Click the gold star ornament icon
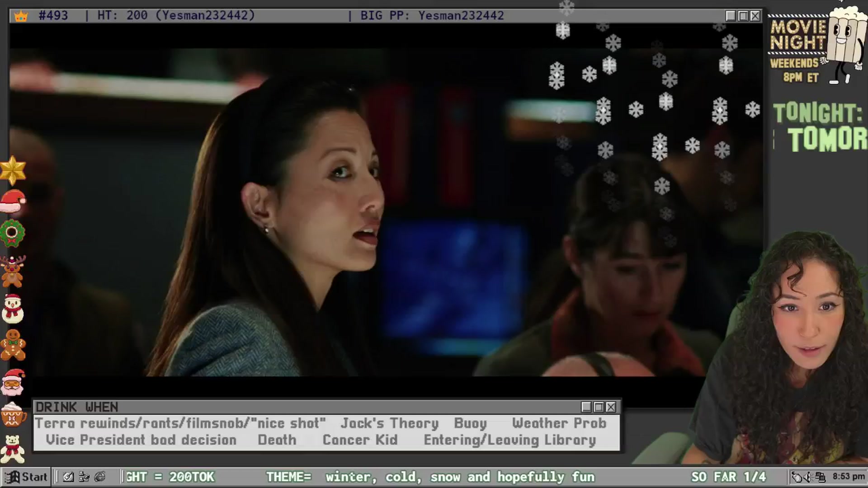 click(x=13, y=170)
